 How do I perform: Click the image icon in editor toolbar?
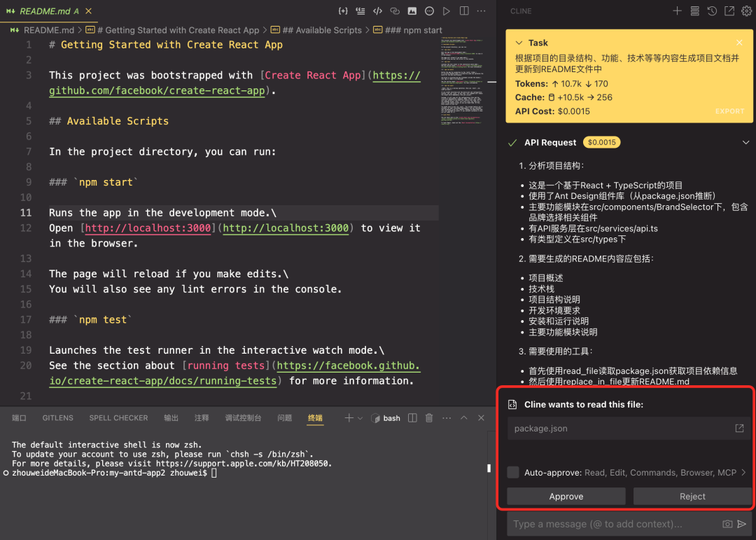coord(412,11)
